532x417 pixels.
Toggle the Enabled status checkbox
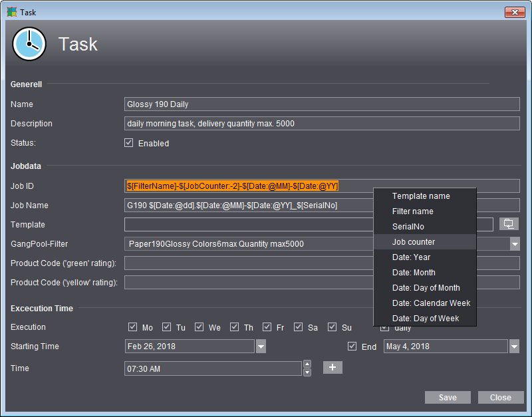[129, 143]
